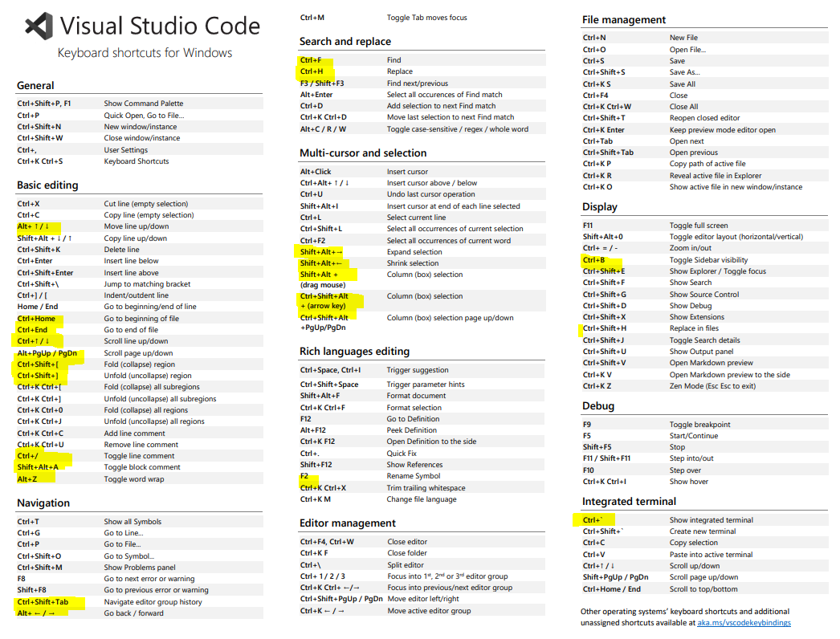Click the 'Scroll to top/bottom' text
840x639 pixels.
coord(703,589)
